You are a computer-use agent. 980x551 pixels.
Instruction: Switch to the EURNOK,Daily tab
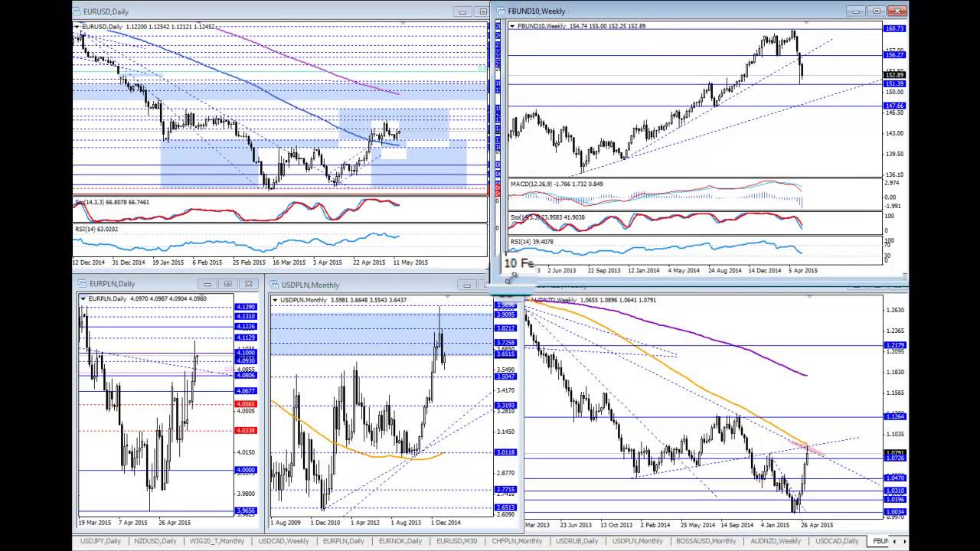(400, 541)
